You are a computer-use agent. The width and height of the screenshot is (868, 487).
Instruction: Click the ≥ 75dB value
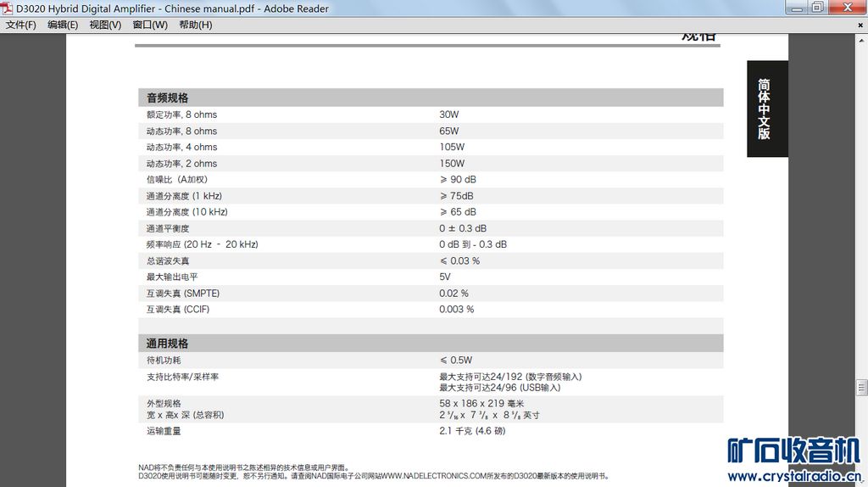457,196
